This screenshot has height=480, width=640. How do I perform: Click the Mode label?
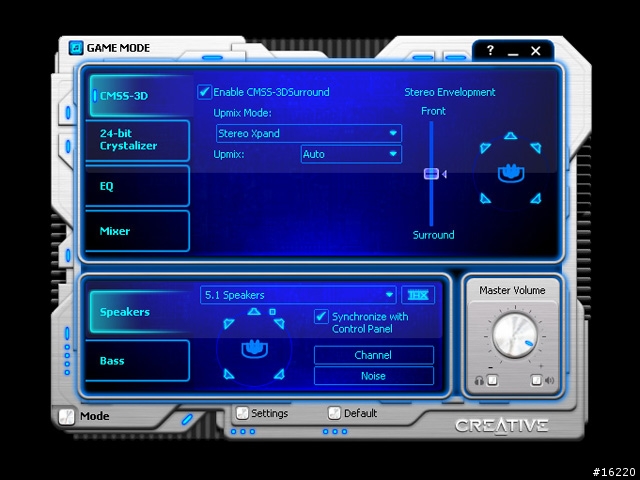95,416
